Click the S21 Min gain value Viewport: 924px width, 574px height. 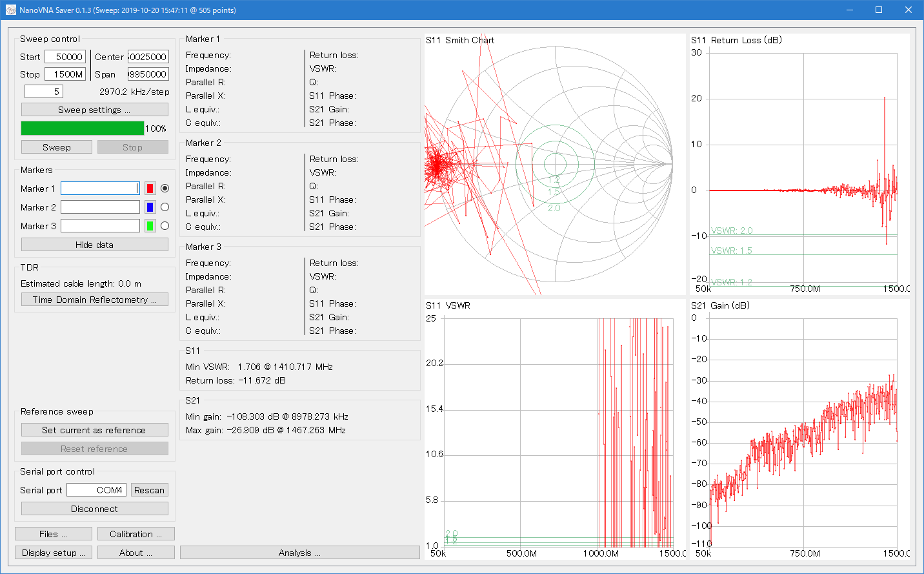[x=287, y=416]
